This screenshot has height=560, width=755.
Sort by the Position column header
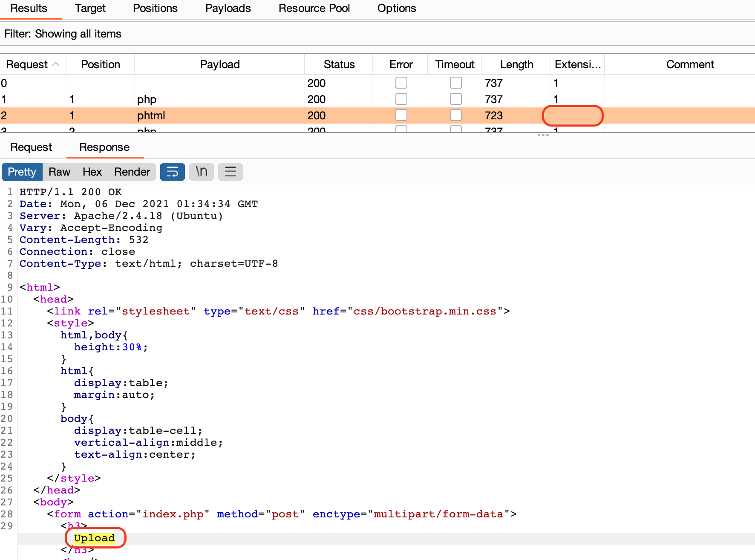coord(101,64)
